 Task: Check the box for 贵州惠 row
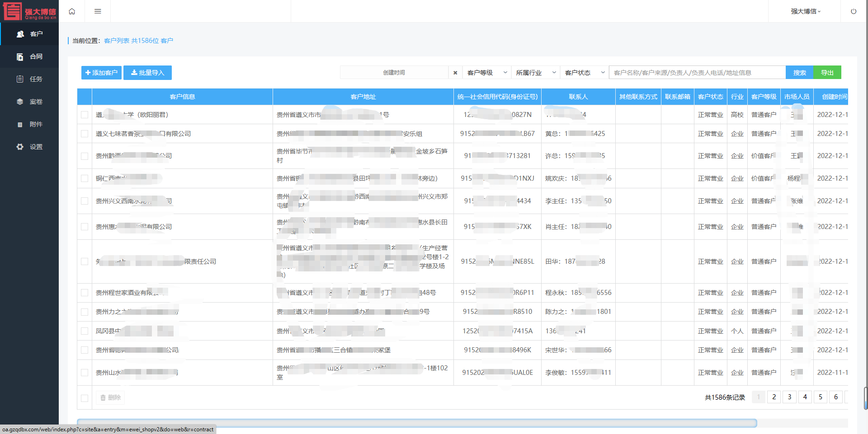tap(85, 227)
